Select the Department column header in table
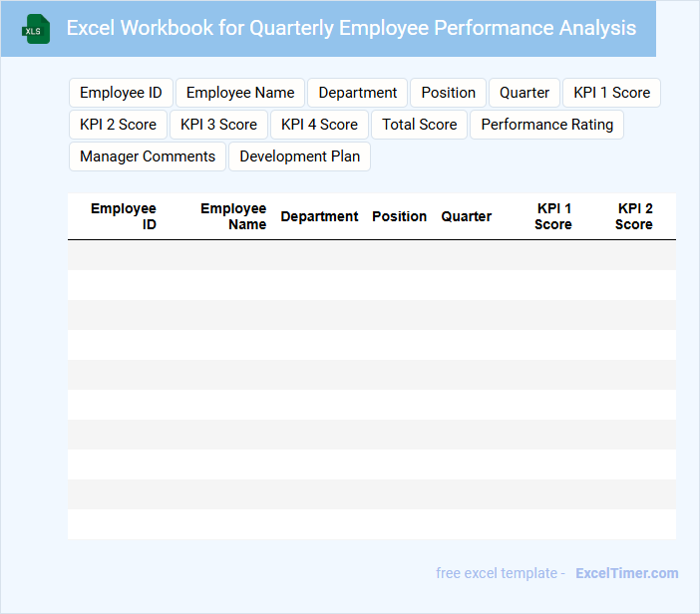Viewport: 700px width, 614px height. point(319,216)
